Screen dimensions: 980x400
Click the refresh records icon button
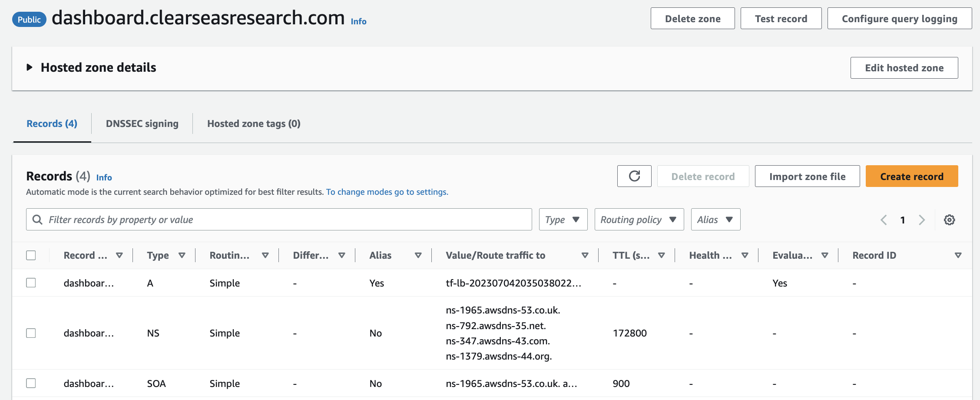634,176
